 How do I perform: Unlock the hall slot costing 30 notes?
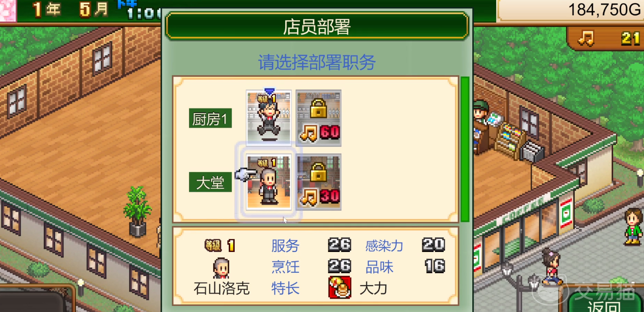coord(318,182)
